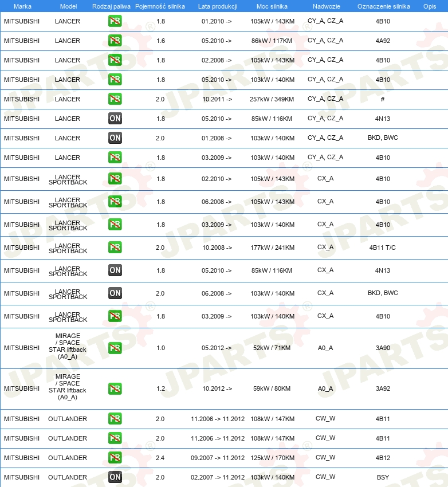The width and height of the screenshot is (448, 487).
Task: Select power value '257kW / 349KM'
Action: (x=272, y=99)
